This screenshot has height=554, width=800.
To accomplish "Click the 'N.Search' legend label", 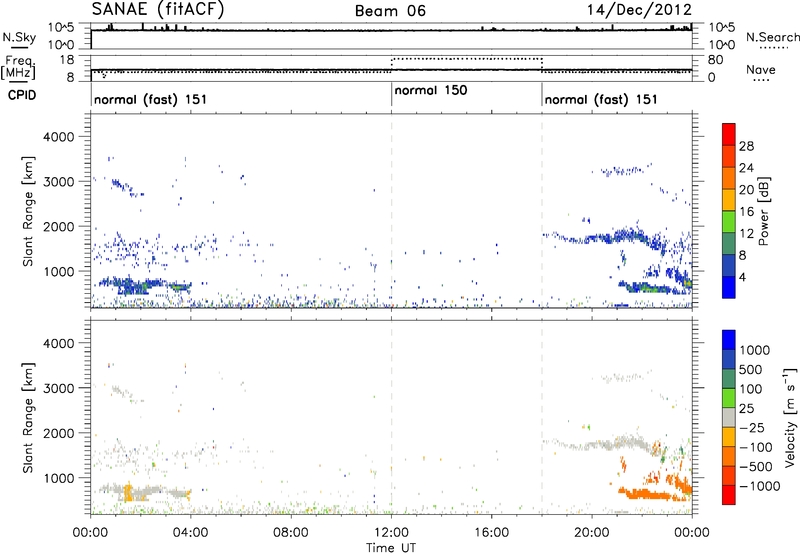I will pyautogui.click(x=772, y=37).
